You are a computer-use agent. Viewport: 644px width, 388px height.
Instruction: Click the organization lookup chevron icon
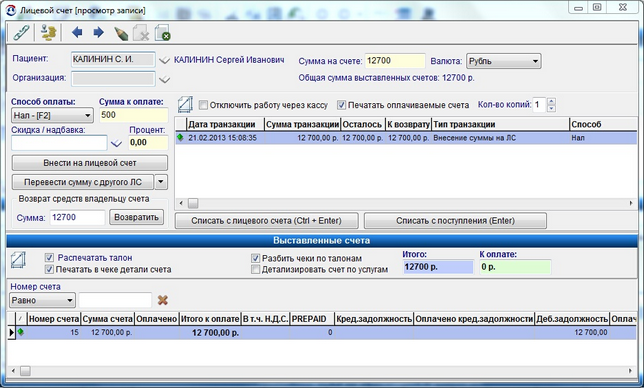point(164,79)
